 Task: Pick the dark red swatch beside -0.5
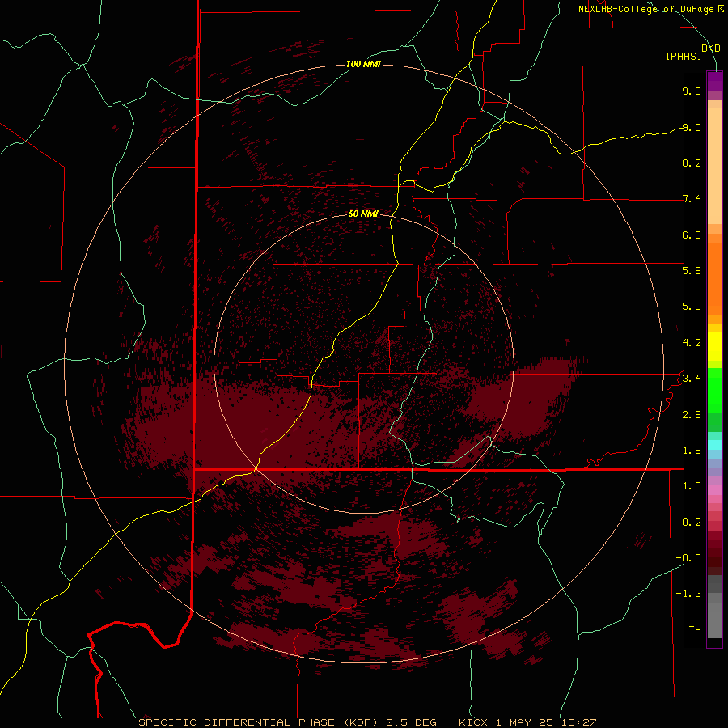[714, 562]
